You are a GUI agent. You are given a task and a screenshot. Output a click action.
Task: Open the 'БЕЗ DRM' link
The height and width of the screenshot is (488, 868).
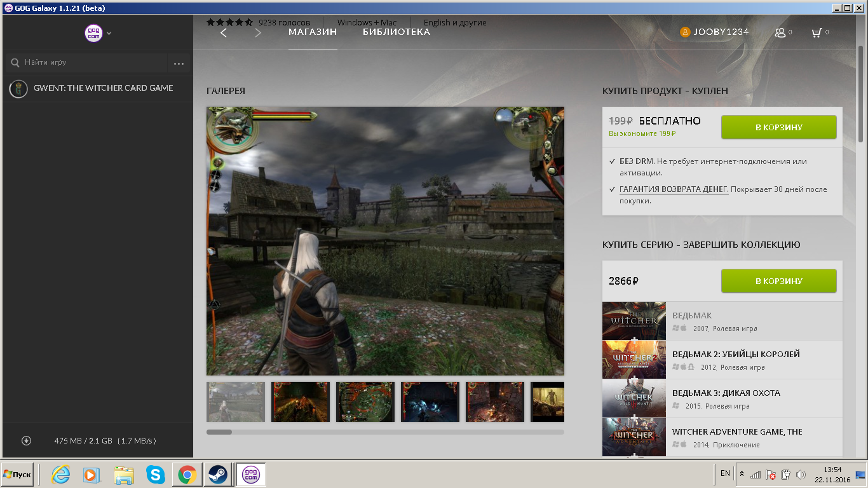pos(636,161)
